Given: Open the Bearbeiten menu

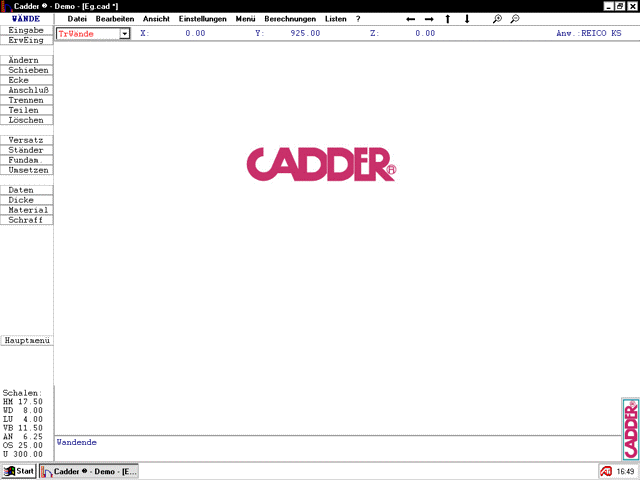Looking at the screenshot, I should (x=115, y=19).
